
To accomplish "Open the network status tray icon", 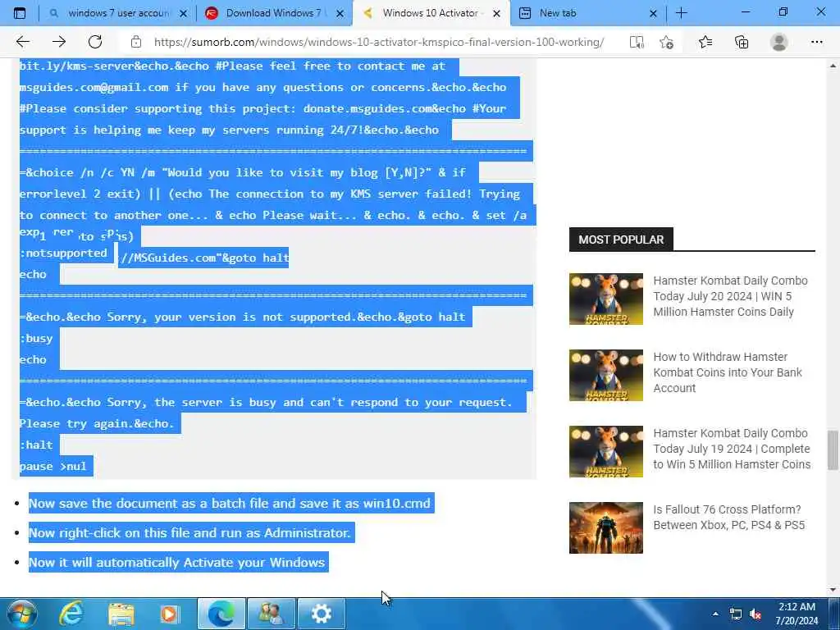I will (x=736, y=614).
